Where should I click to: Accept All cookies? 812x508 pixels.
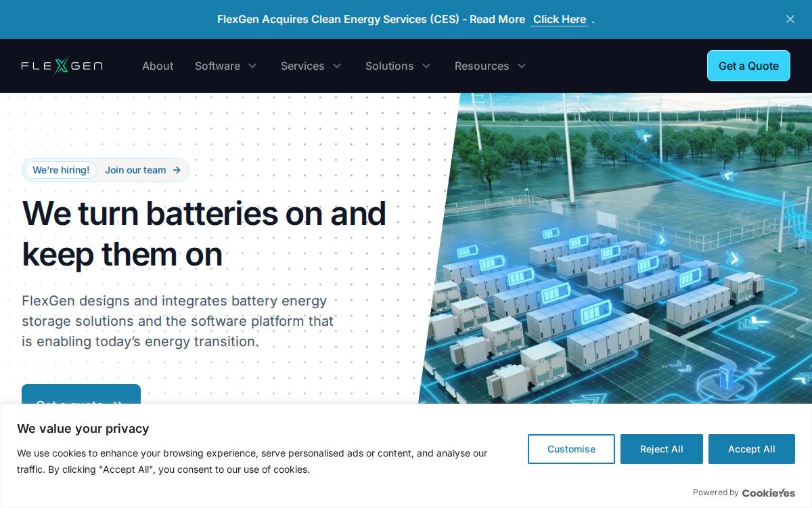(752, 449)
